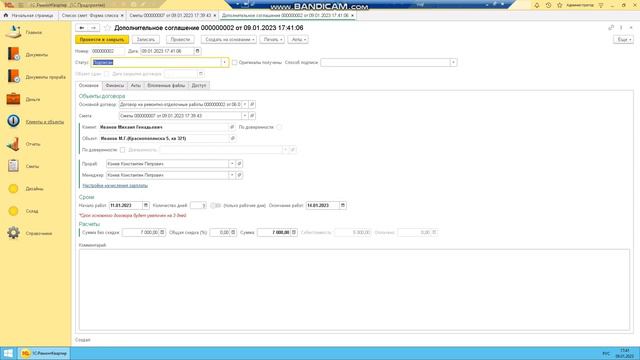Expand the Статус dropdown list
640x360 pixels.
tap(224, 62)
